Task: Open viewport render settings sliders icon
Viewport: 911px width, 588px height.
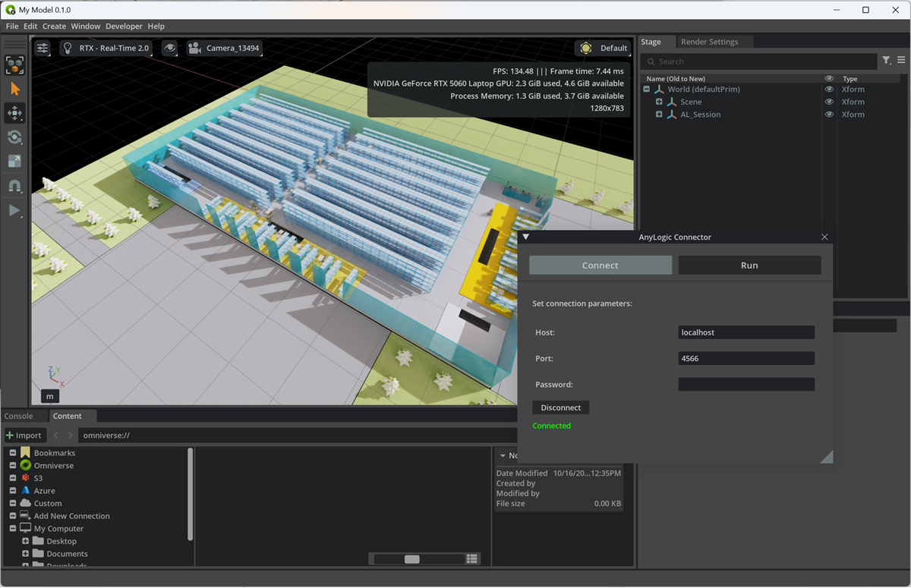Action: (x=42, y=48)
